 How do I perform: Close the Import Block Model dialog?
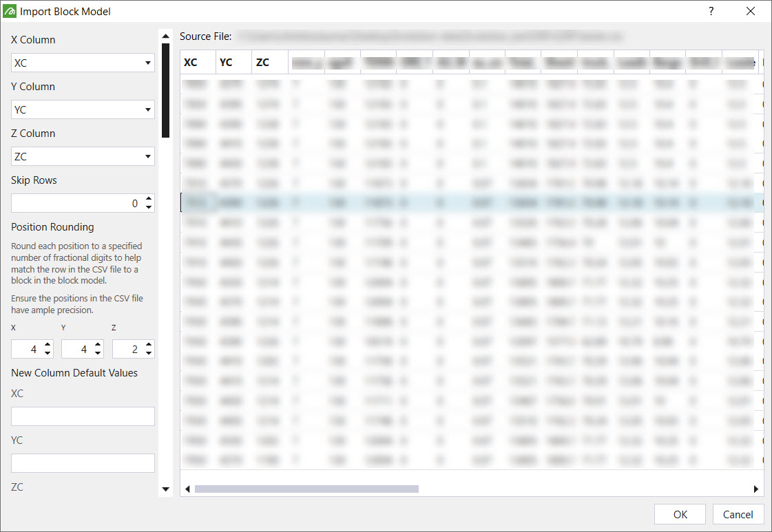pos(751,11)
